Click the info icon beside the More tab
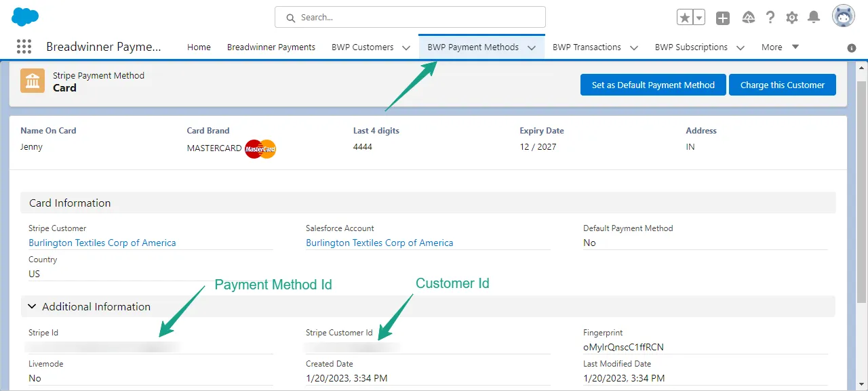Screen dimensions: 868x391 point(852,48)
